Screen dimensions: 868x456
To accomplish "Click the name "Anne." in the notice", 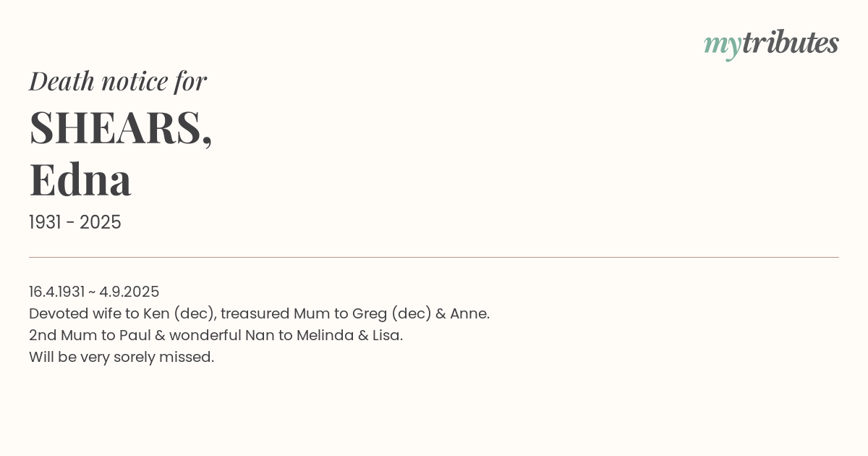I will (469, 313).
